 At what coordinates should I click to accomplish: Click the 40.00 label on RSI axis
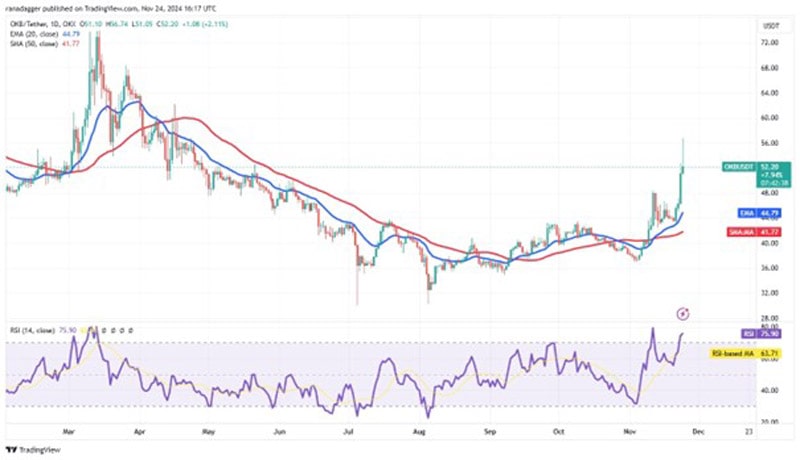pos(769,391)
